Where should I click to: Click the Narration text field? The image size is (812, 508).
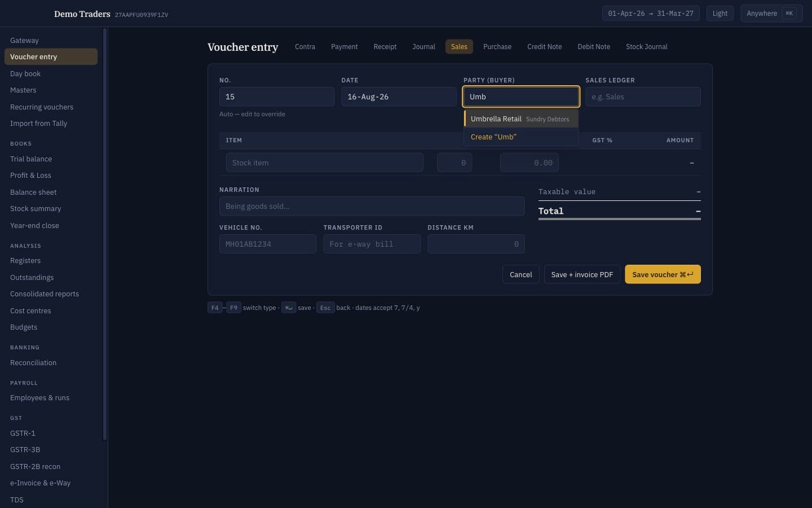tap(372, 206)
